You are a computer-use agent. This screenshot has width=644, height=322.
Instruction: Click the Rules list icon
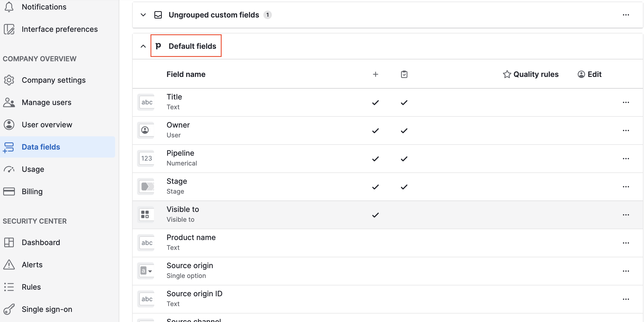point(9,287)
